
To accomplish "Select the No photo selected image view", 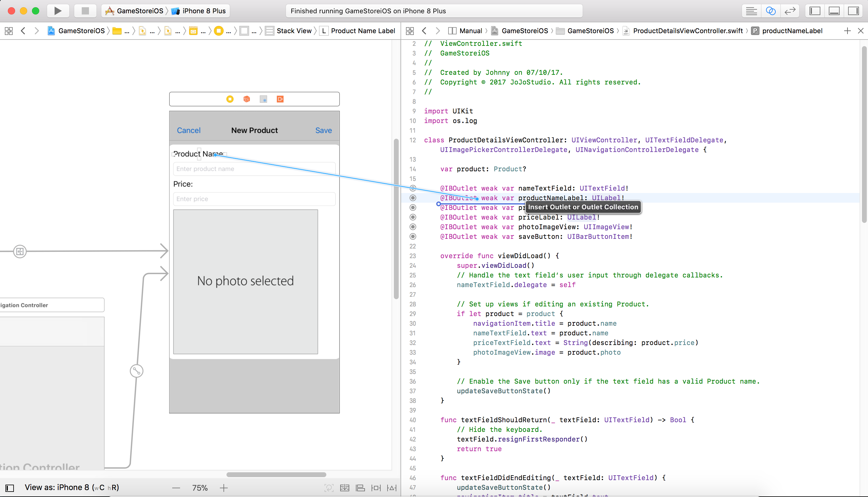I will point(246,282).
